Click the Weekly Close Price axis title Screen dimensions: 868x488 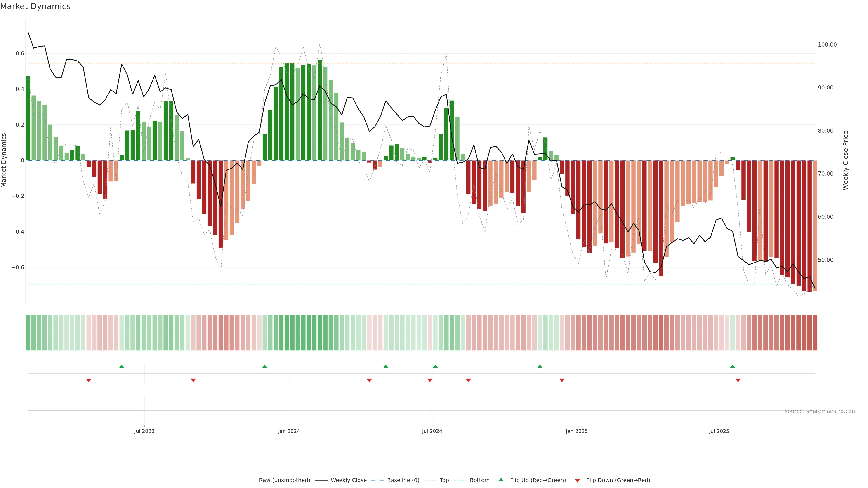point(846,160)
